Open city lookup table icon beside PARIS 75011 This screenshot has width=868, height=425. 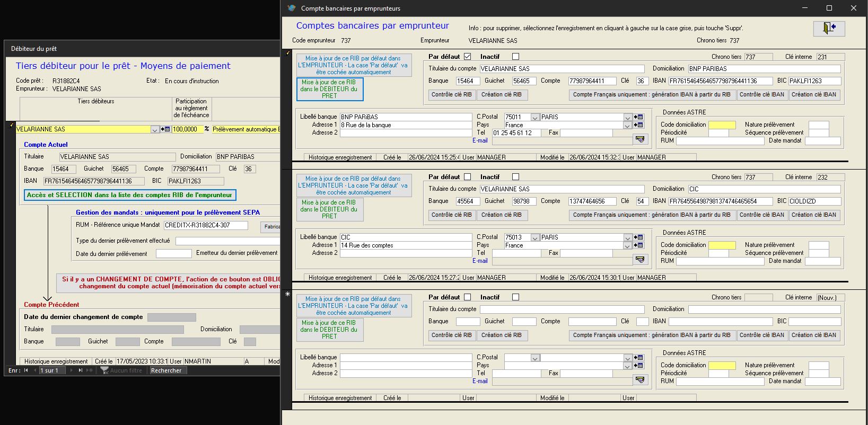(x=638, y=117)
